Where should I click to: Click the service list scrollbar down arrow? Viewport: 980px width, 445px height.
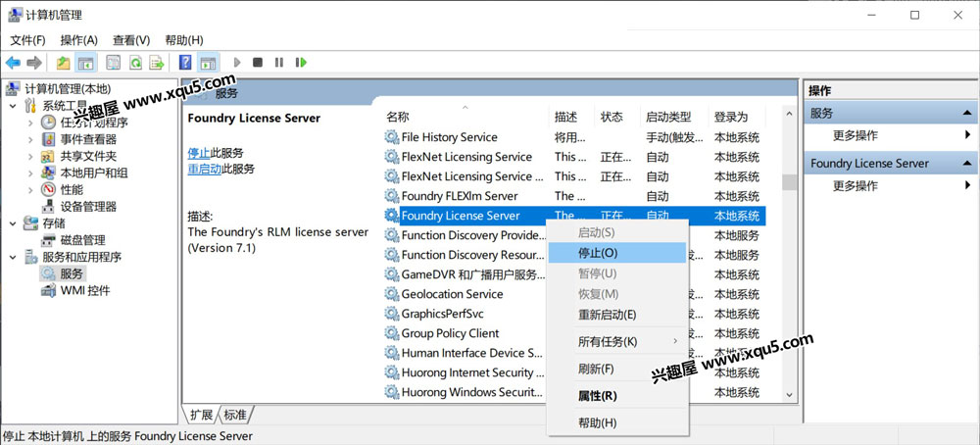tap(789, 394)
